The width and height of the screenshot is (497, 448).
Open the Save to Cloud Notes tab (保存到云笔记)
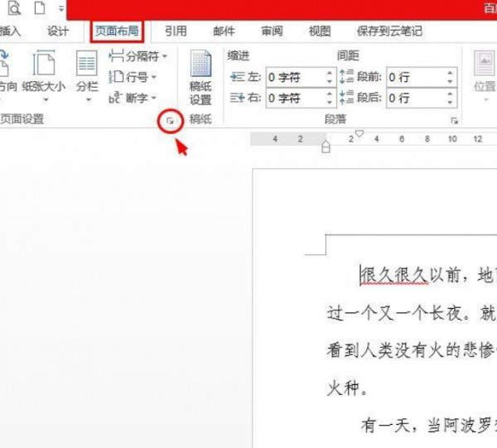(389, 31)
